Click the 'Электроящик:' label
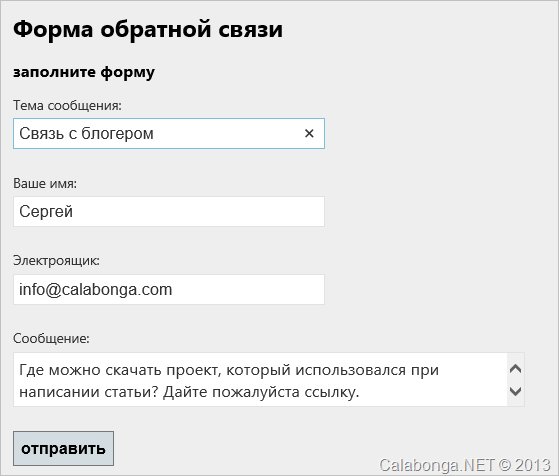The width and height of the screenshot is (559, 476). click(56, 261)
